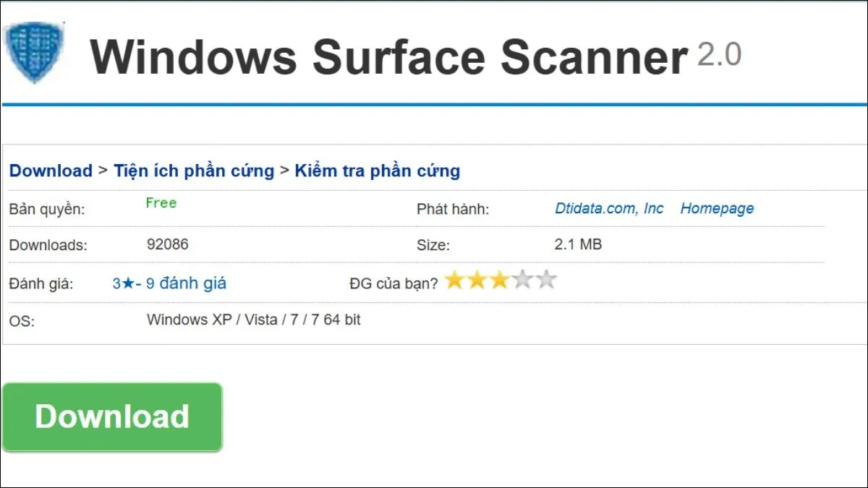Click the third gold rating star
Viewport: 868px width, 488px height.
pyautogui.click(x=500, y=281)
